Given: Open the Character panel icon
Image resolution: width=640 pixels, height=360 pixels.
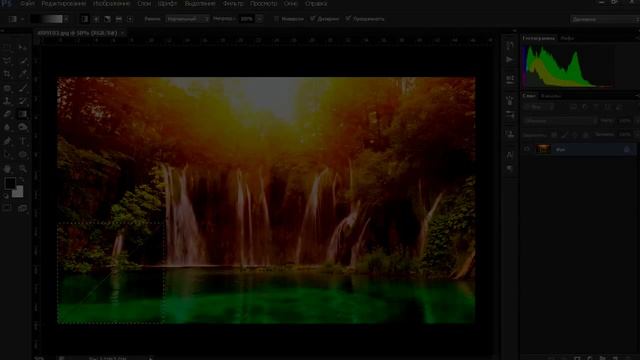Looking at the screenshot, I should [509, 155].
